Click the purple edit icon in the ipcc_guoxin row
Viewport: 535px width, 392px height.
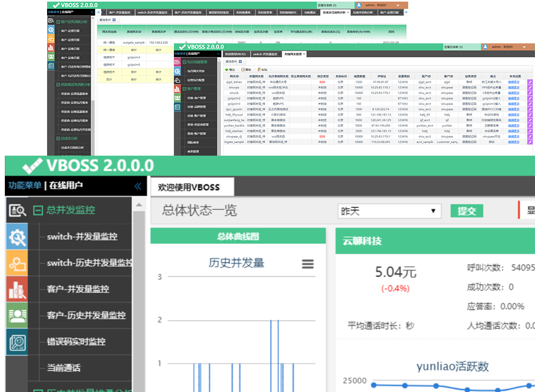coord(530,109)
